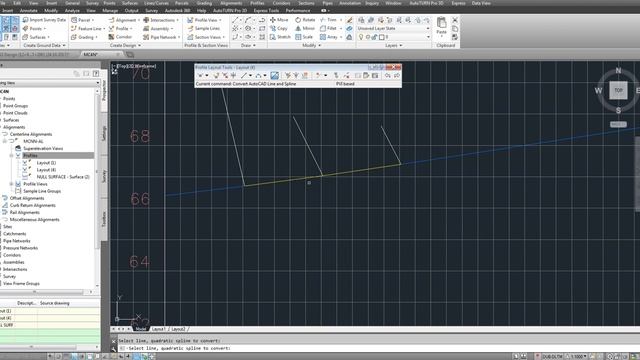Expand the Draw panel

248,45
